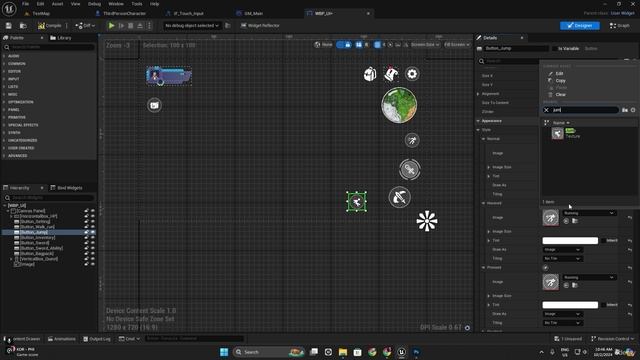
Task: Switch to Graph mode
Action: coord(620,25)
